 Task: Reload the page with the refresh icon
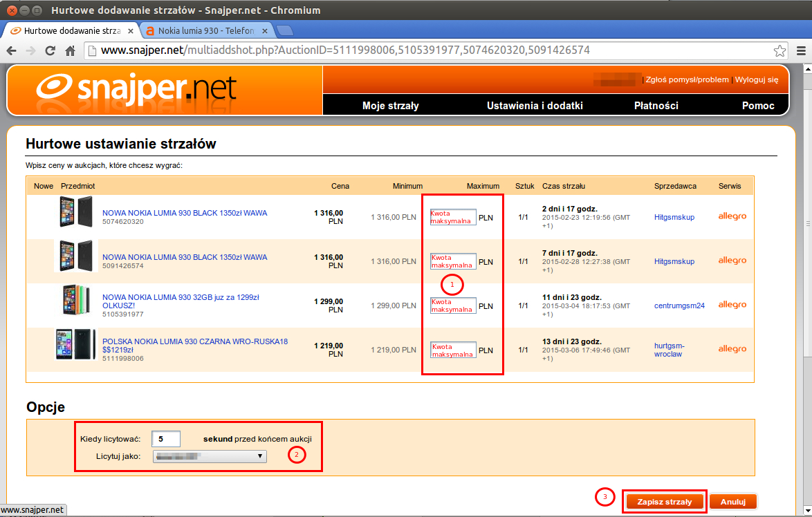pyautogui.click(x=50, y=50)
